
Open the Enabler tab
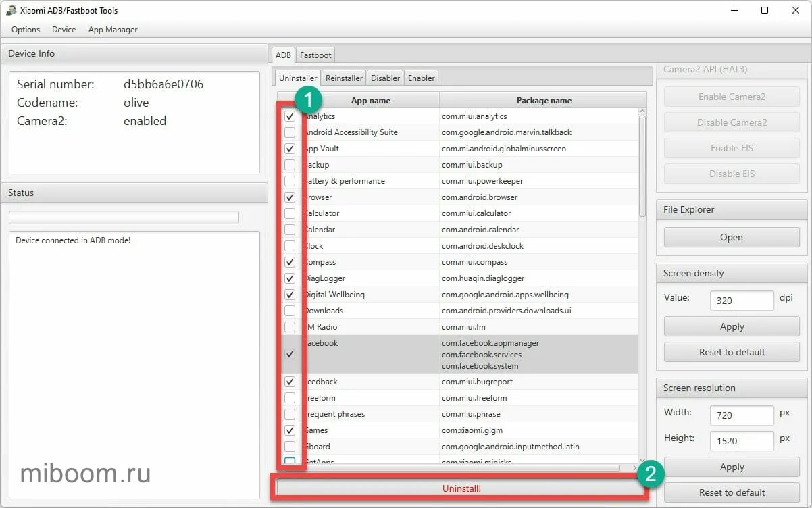pyautogui.click(x=422, y=78)
